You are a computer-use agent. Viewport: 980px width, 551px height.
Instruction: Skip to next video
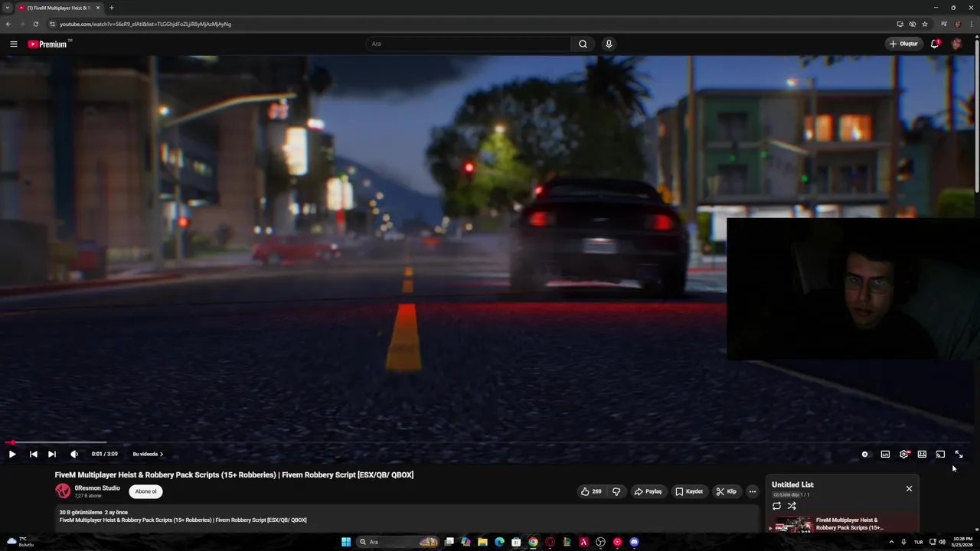coord(52,454)
